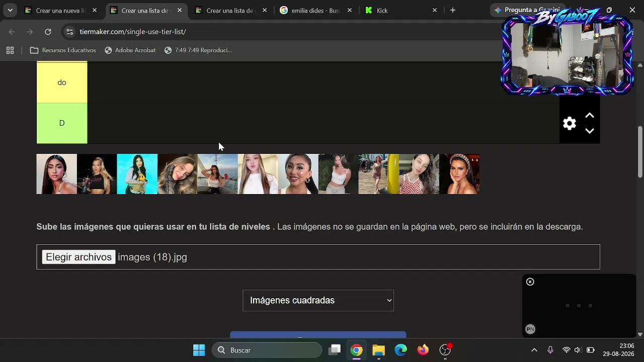Open the Chrome apps grid shortcut

tap(10, 50)
